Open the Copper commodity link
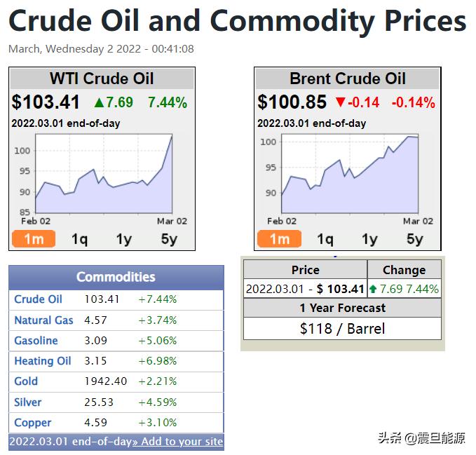Screen dimensions: 476x455 coord(33,423)
